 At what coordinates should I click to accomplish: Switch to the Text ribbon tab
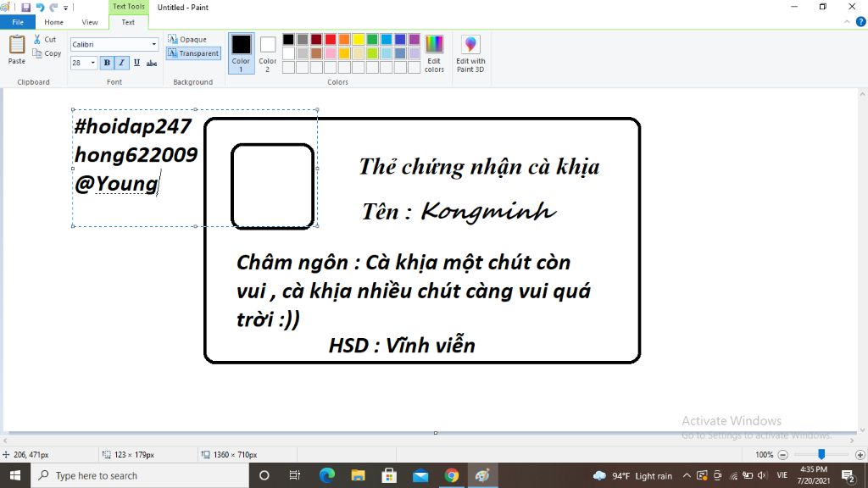click(x=128, y=22)
